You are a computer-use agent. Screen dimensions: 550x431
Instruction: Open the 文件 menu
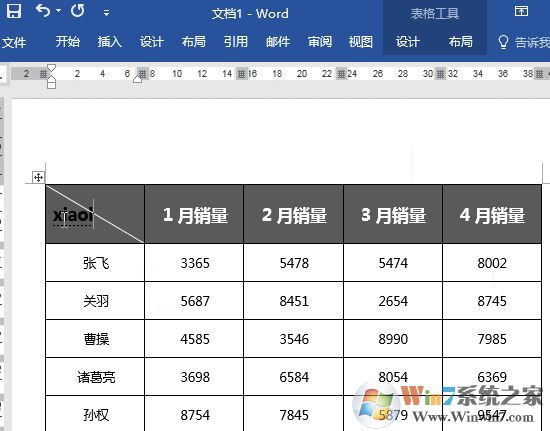coord(14,42)
